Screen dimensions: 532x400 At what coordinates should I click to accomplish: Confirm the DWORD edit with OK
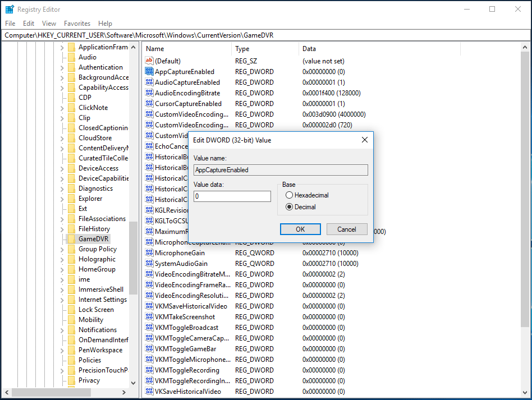pyautogui.click(x=300, y=229)
